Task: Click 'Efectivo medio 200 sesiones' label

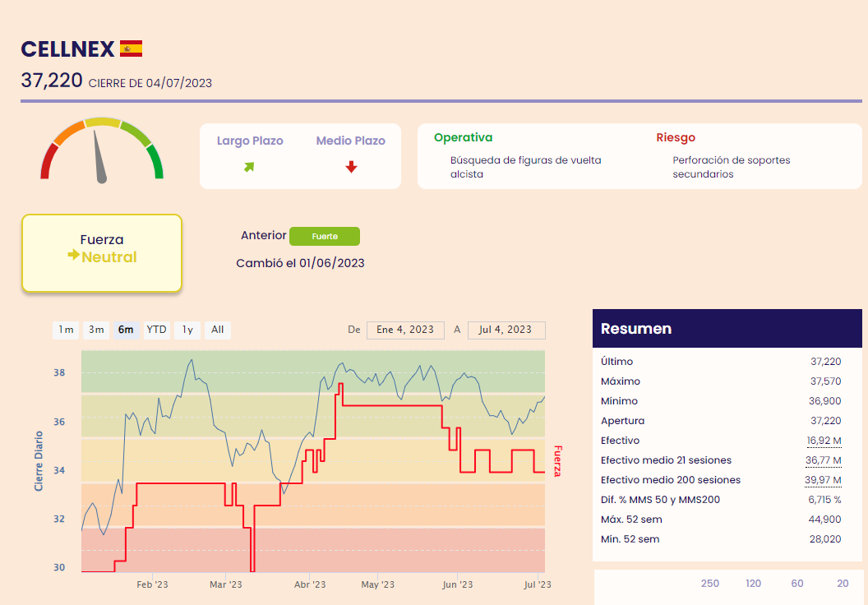Action: click(671, 480)
